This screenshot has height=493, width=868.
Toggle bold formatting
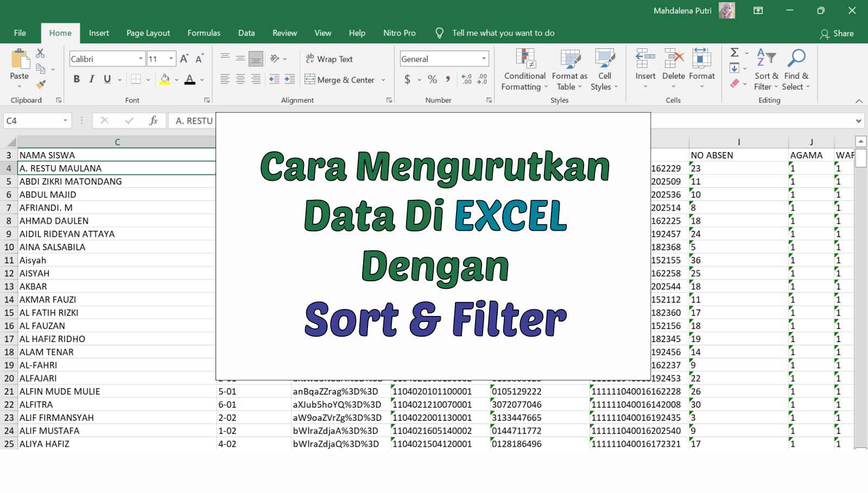[x=77, y=79]
